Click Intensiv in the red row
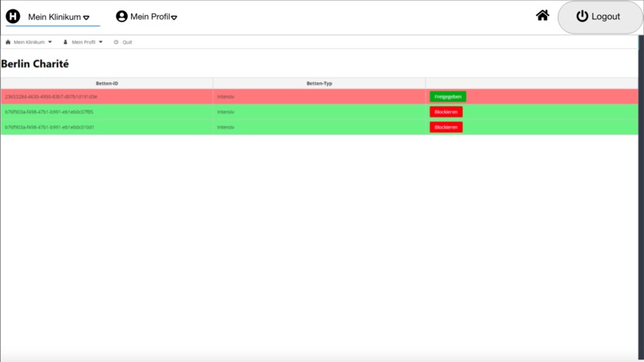The image size is (644, 362). 225,97
